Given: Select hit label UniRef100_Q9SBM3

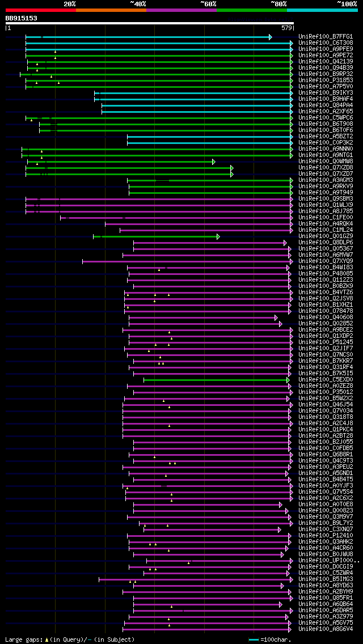Looking at the screenshot, I should pos(326,199).
